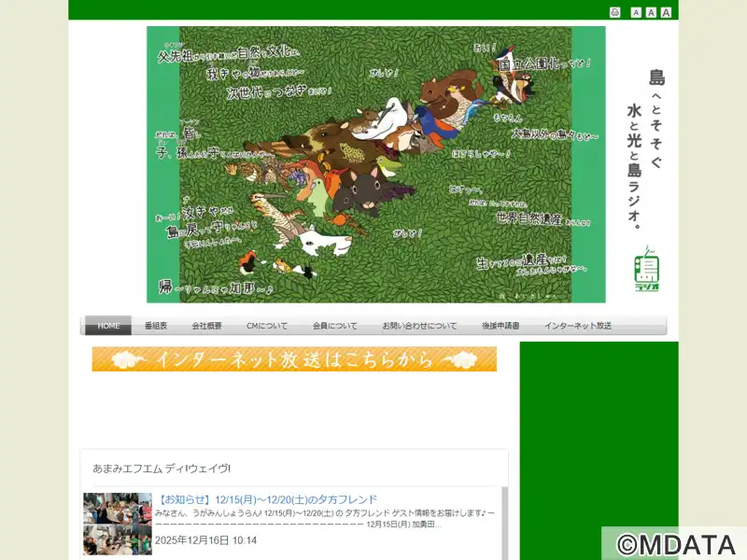Navigate to お問い合わせについて contact page
The image size is (747, 560).
tap(419, 326)
